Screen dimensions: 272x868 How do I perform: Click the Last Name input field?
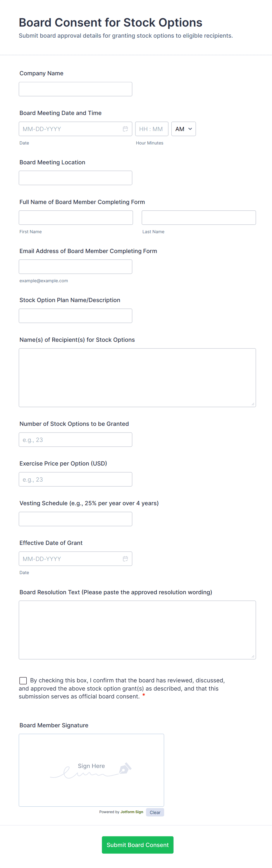(x=198, y=218)
